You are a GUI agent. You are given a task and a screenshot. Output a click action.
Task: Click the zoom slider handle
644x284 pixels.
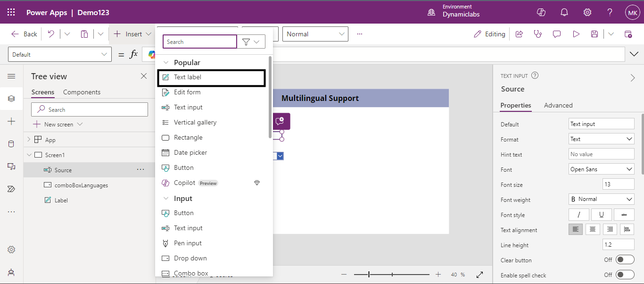point(369,275)
